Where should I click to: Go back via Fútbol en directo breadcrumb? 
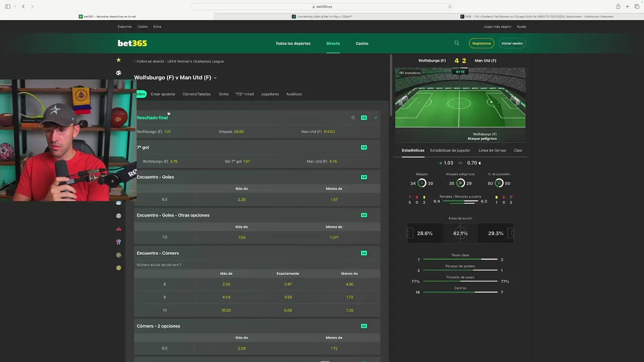[x=180, y=61]
